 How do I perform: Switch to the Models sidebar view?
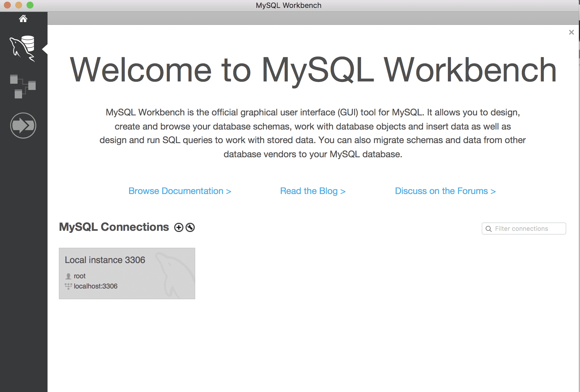coord(23,86)
